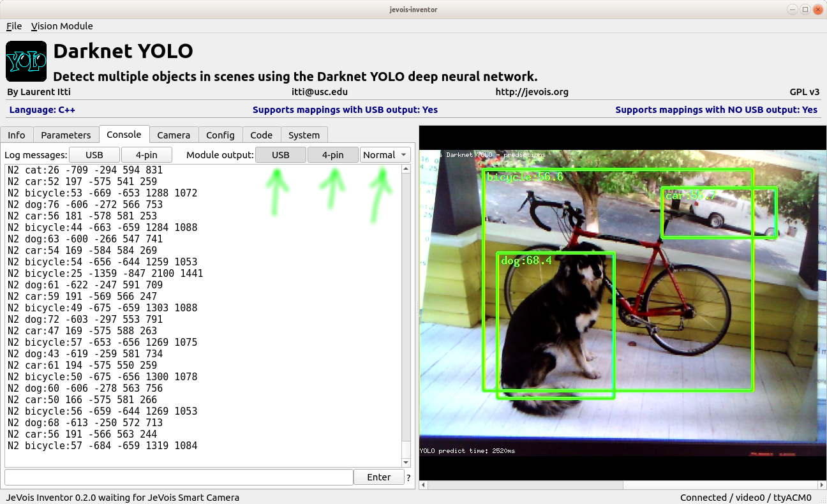Select console line 'N2 dog:76 -606 -272 566 753'
The height and width of the screenshot is (504, 827).
pyautogui.click(x=85, y=205)
